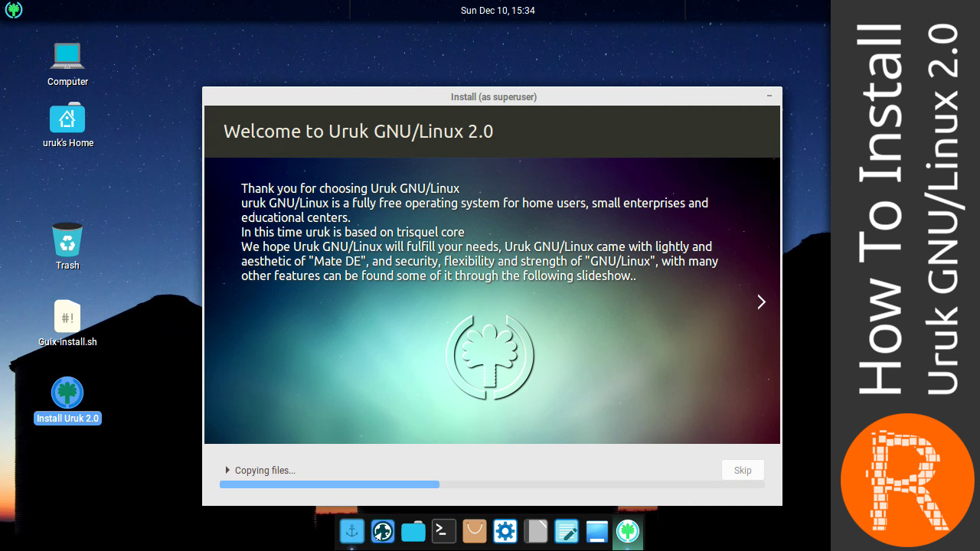Click the 'Copying files...' status text
The image size is (980, 551).
click(x=265, y=470)
